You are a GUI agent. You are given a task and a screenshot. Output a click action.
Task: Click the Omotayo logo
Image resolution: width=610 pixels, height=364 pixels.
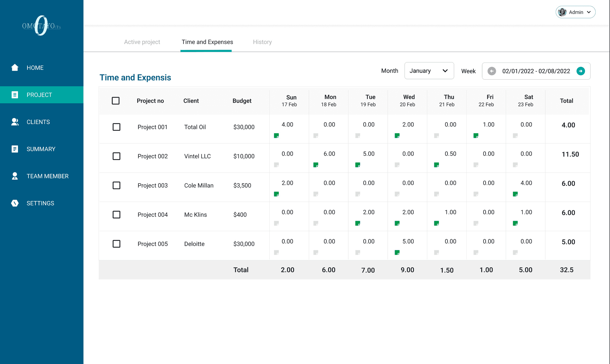[41, 26]
